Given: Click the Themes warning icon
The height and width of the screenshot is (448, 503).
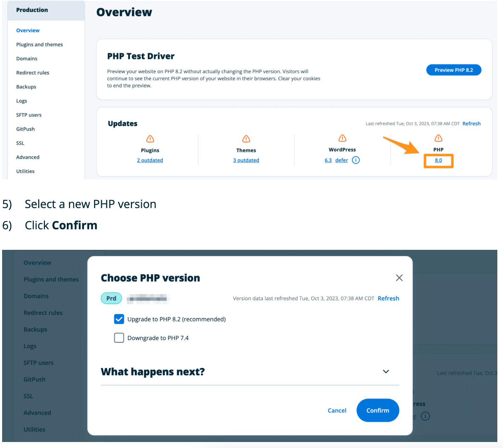Looking at the screenshot, I should [x=246, y=139].
